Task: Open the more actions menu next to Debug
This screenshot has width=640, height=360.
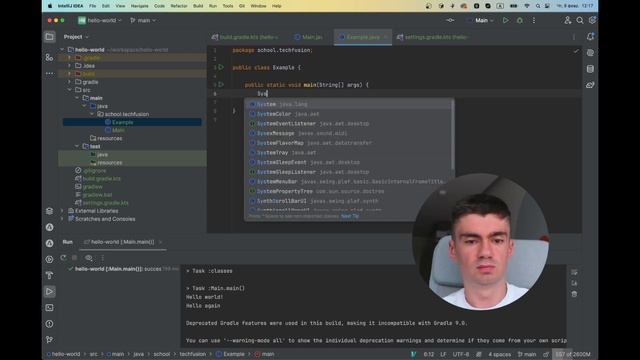Action: pyautogui.click(x=533, y=20)
